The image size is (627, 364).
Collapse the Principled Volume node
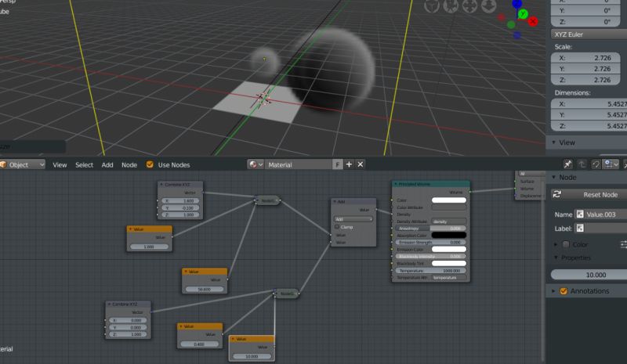[x=396, y=184]
